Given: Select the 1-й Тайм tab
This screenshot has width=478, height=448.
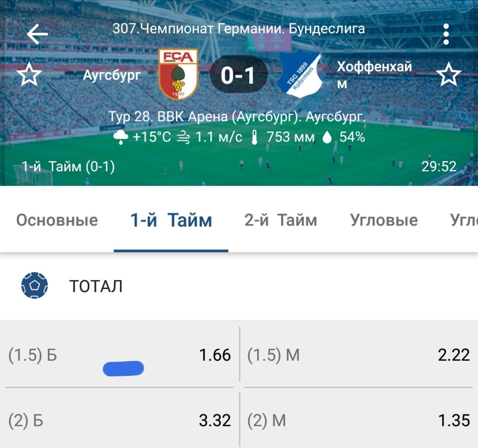Looking at the screenshot, I should pyautogui.click(x=171, y=220).
